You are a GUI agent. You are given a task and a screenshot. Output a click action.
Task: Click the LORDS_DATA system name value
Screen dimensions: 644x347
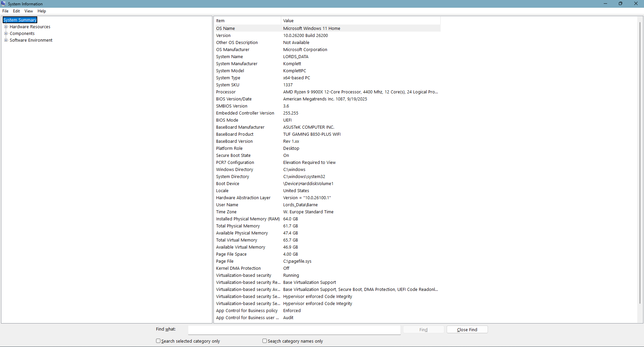(296, 57)
